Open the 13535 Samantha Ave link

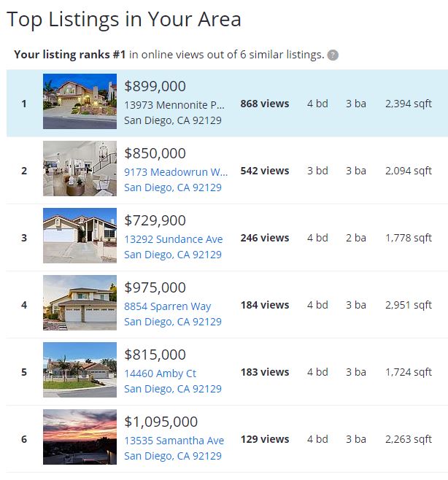(x=174, y=441)
